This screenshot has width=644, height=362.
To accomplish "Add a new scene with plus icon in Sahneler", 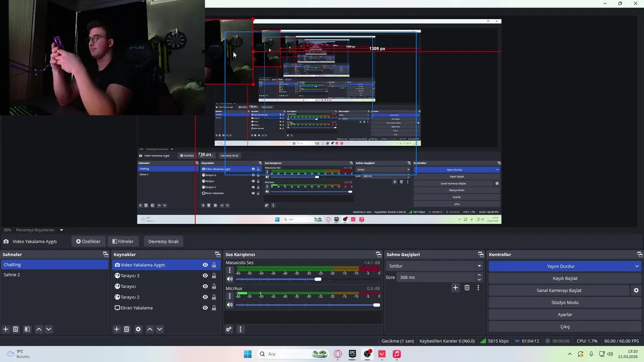I will coord(6,329).
